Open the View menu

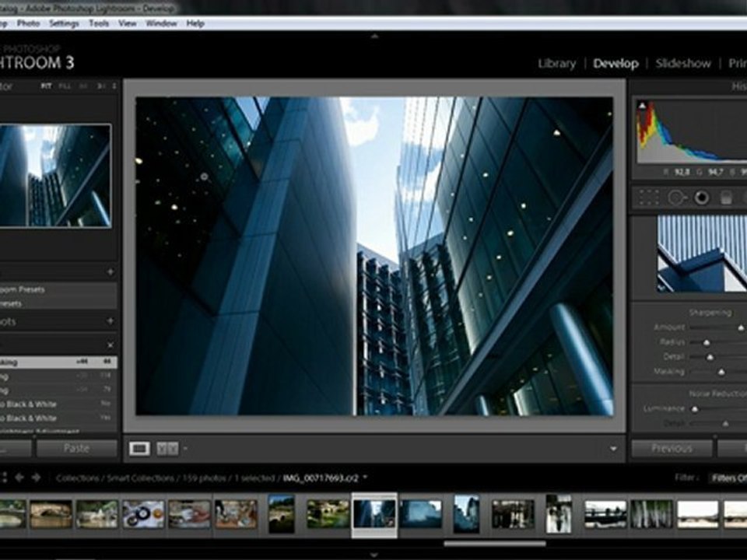pos(127,23)
